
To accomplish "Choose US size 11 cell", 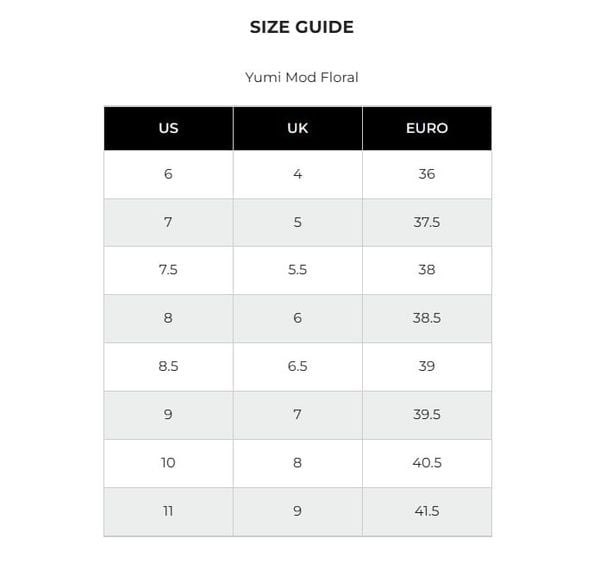I will [168, 511].
